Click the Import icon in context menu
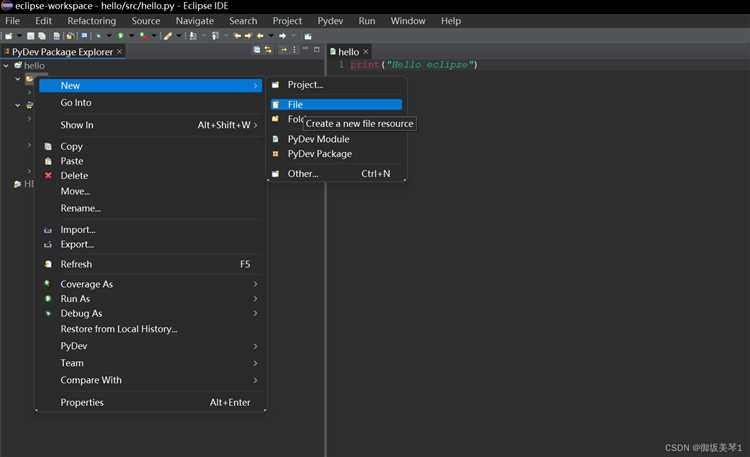This screenshot has width=750, height=457. pyautogui.click(x=48, y=230)
